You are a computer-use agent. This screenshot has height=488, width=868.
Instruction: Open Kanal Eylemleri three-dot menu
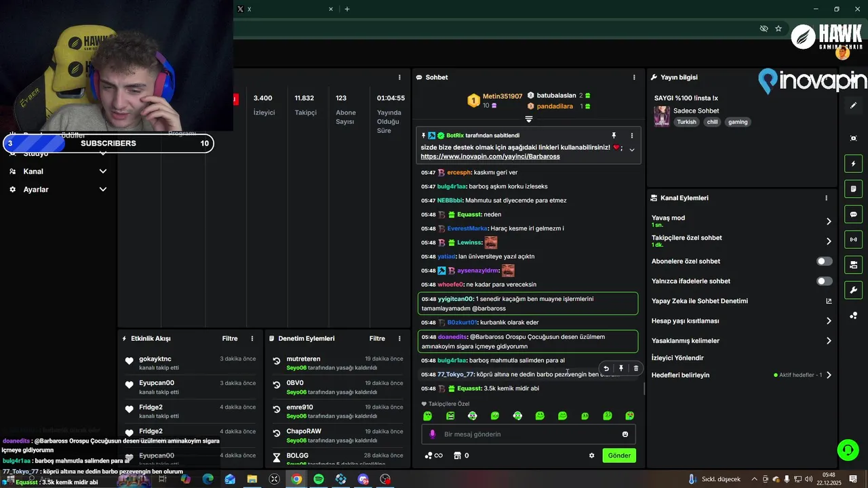826,198
